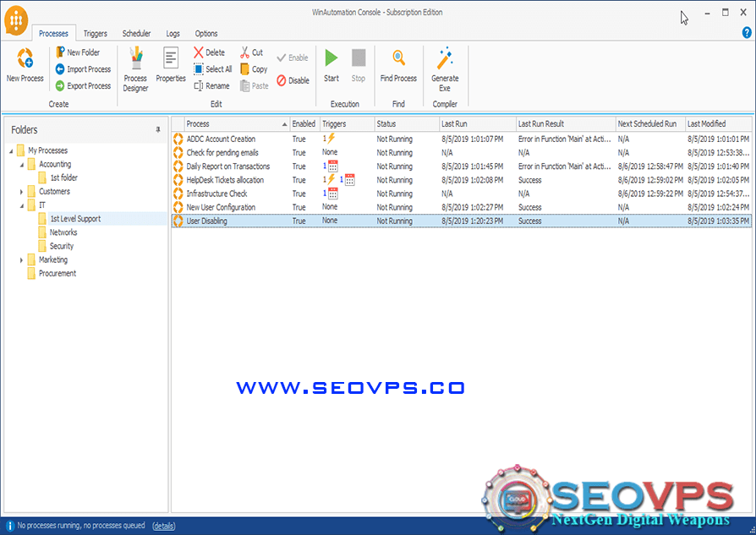Sort by the Enabled column
This screenshot has height=535, width=756.
click(304, 124)
